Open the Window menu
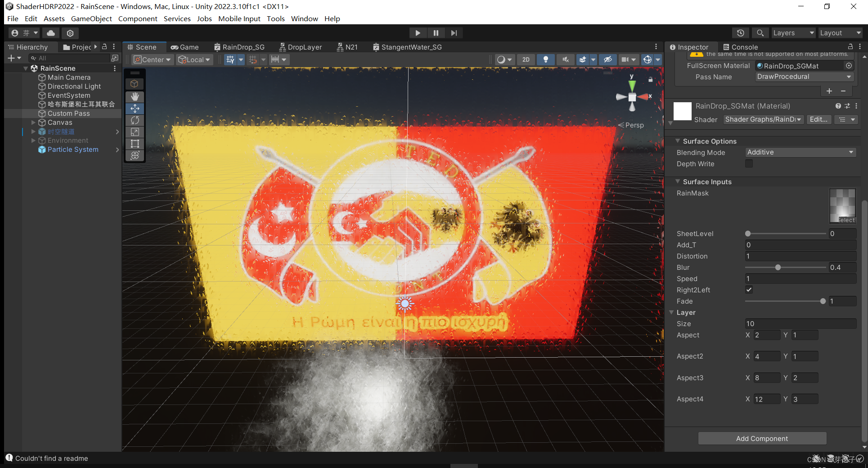 [304, 18]
